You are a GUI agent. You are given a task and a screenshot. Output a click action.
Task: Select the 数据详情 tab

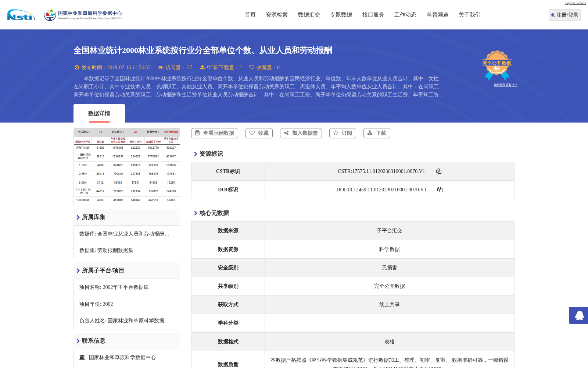pos(99,113)
